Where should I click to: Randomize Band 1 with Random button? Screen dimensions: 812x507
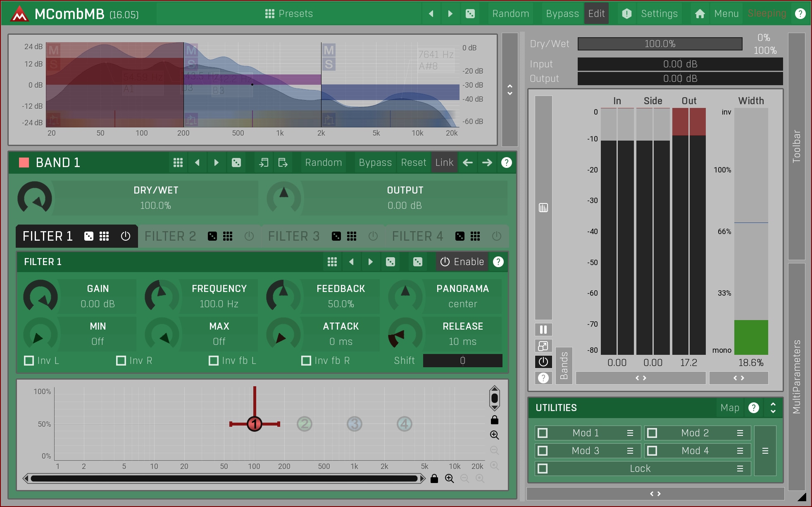coord(324,163)
